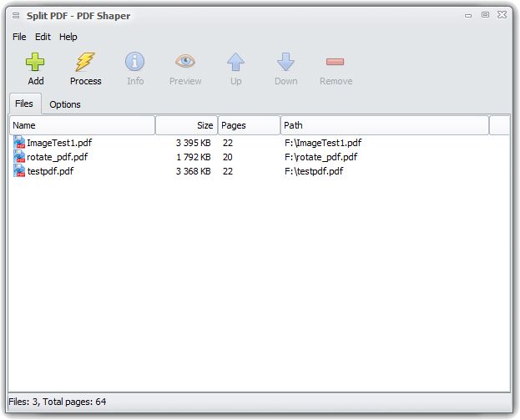Sort by the Pages column header
The height and width of the screenshot is (420, 520).
[249, 125]
